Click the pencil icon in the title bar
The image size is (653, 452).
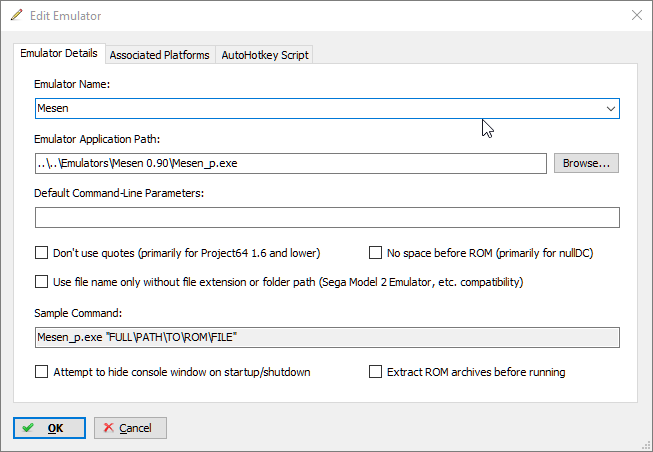[17, 15]
